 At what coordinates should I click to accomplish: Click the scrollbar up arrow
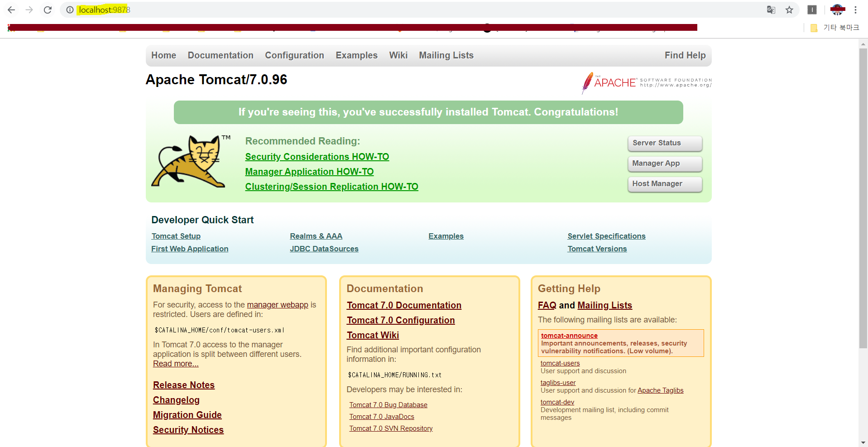pyautogui.click(x=863, y=43)
